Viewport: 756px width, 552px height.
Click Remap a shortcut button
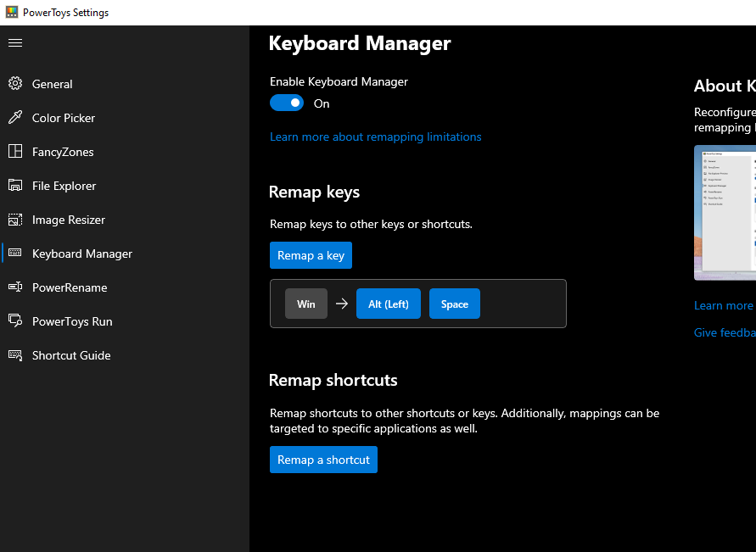[x=323, y=460]
